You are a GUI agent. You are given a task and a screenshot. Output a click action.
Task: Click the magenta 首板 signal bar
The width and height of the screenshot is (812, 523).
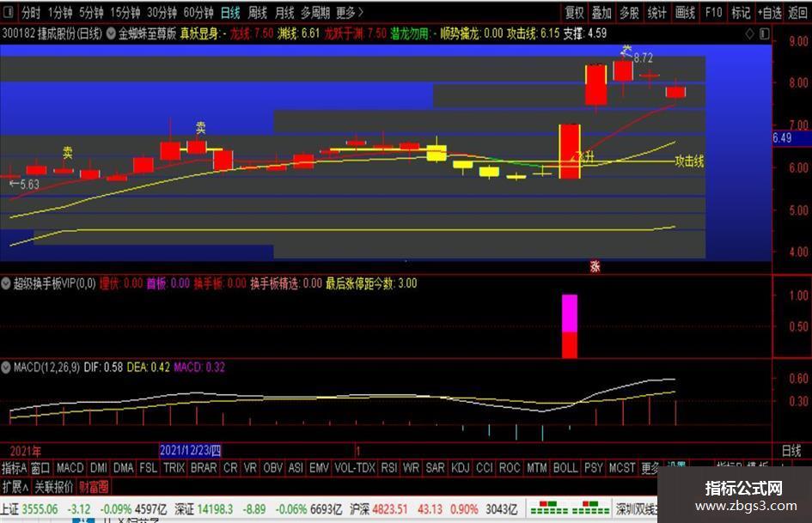pyautogui.click(x=570, y=313)
